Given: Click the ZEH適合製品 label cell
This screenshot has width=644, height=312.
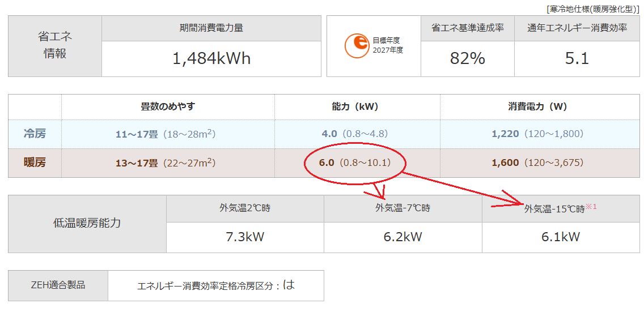Looking at the screenshot, I should click(x=58, y=285).
